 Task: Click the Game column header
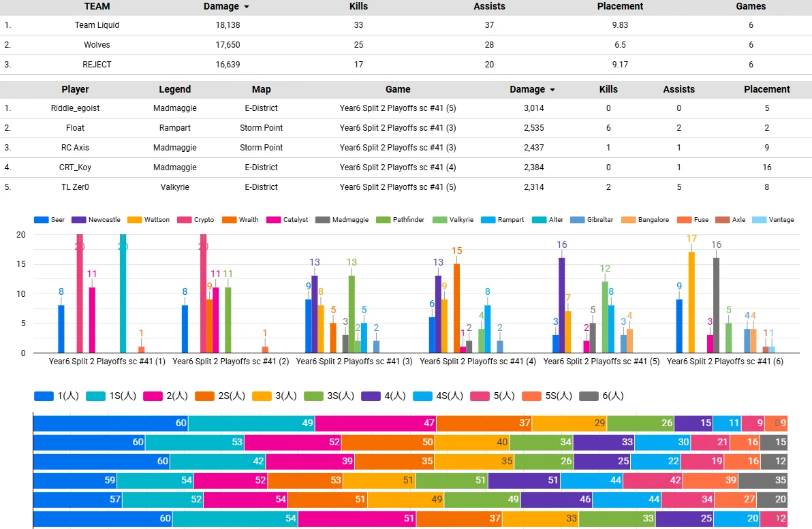pyautogui.click(x=398, y=89)
